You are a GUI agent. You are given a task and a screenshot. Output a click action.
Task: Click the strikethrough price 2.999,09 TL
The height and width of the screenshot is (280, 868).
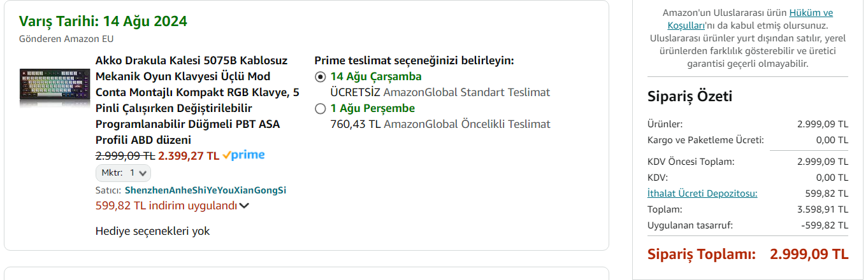125,155
